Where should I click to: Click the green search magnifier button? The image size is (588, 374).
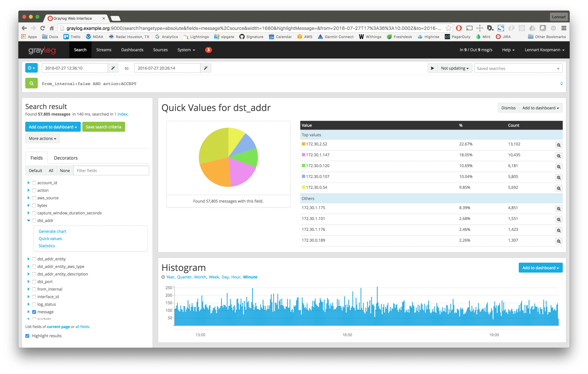coord(31,83)
